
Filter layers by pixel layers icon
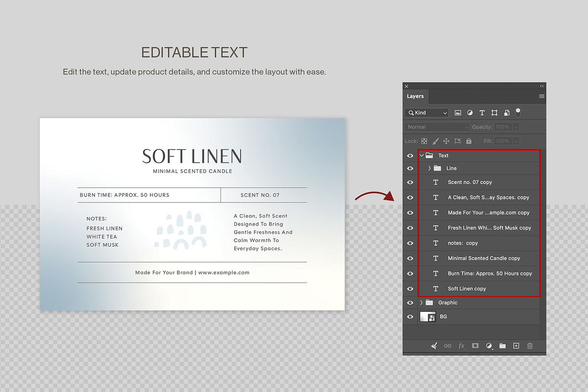pos(458,113)
